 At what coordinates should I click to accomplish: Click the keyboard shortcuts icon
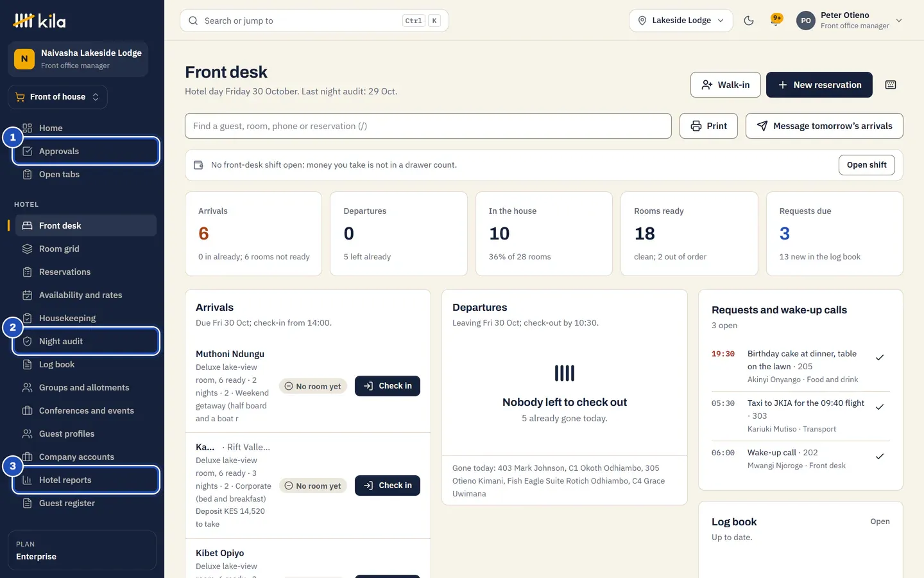[891, 85]
